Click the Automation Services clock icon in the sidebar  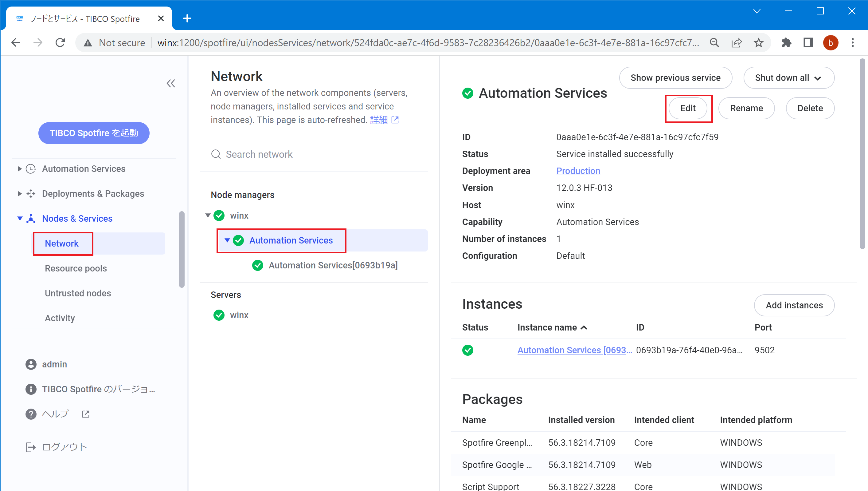tap(31, 168)
